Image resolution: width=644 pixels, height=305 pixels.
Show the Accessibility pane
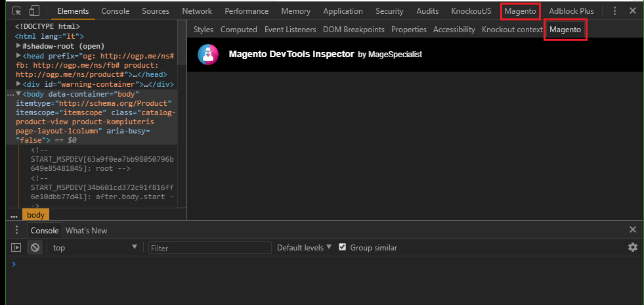(454, 29)
